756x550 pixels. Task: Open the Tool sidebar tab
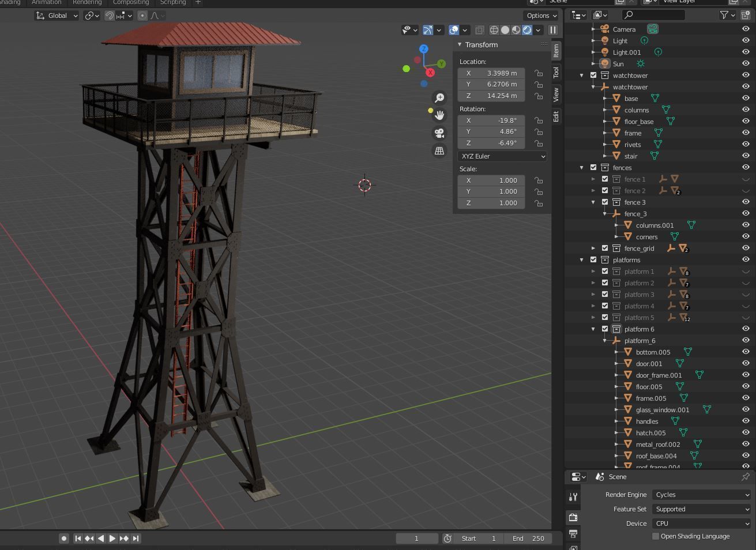point(556,73)
